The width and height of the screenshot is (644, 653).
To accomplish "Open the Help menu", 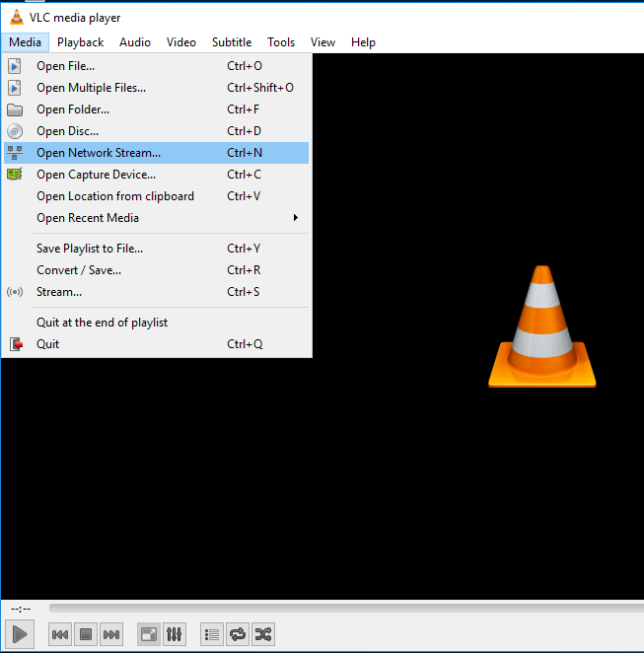I will point(363,42).
